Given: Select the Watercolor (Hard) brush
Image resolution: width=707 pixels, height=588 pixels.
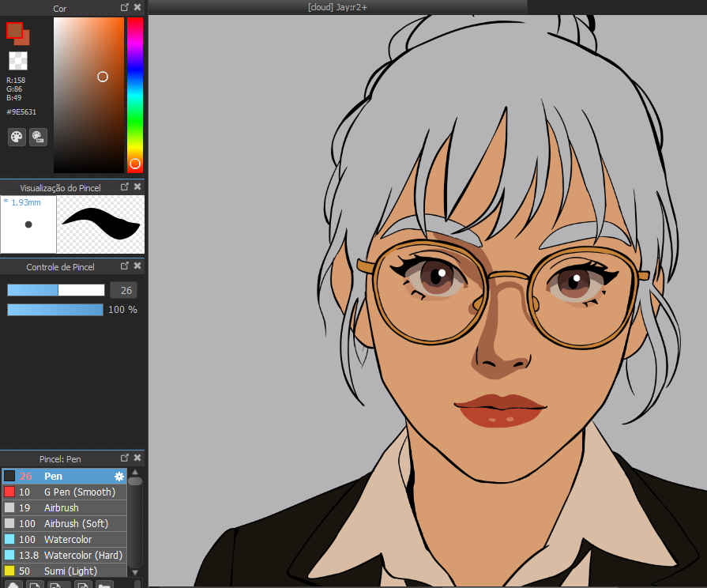Looking at the screenshot, I should pos(65,555).
